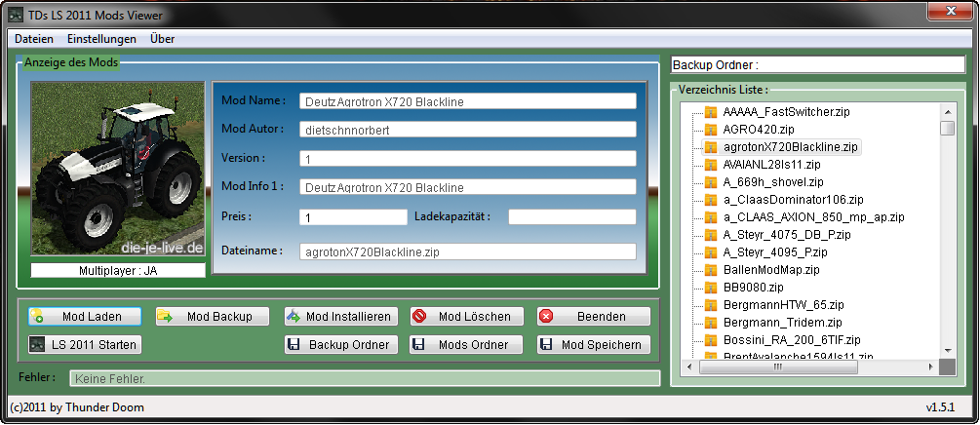Image resolution: width=980 pixels, height=425 pixels.
Task: Select AGRO420.zip in the directory list
Action: (758, 130)
